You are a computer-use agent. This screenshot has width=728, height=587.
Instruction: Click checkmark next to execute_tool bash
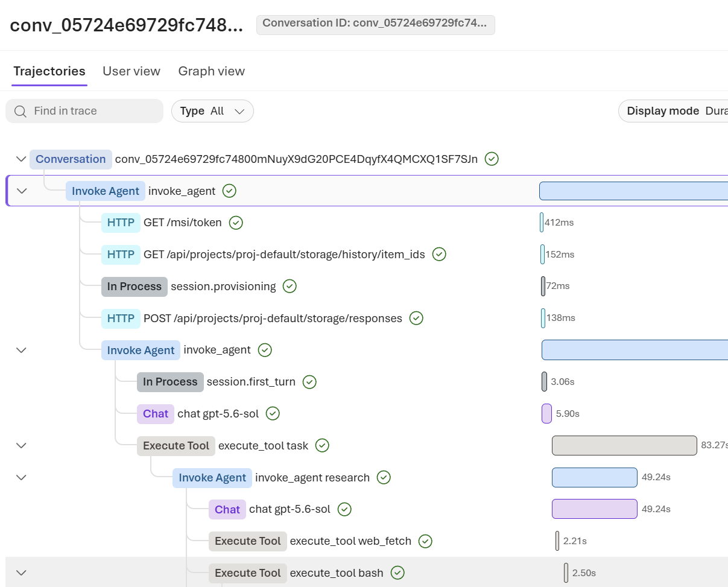coord(397,573)
